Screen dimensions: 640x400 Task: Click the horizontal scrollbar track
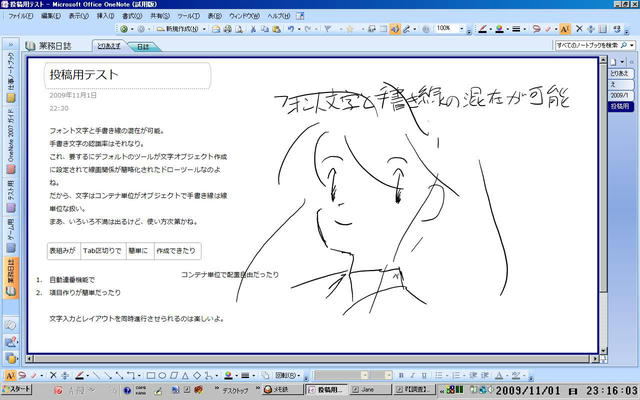point(312,359)
